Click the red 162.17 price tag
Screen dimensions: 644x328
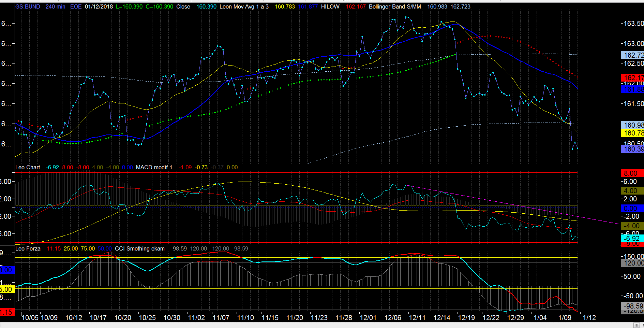[x=632, y=78]
